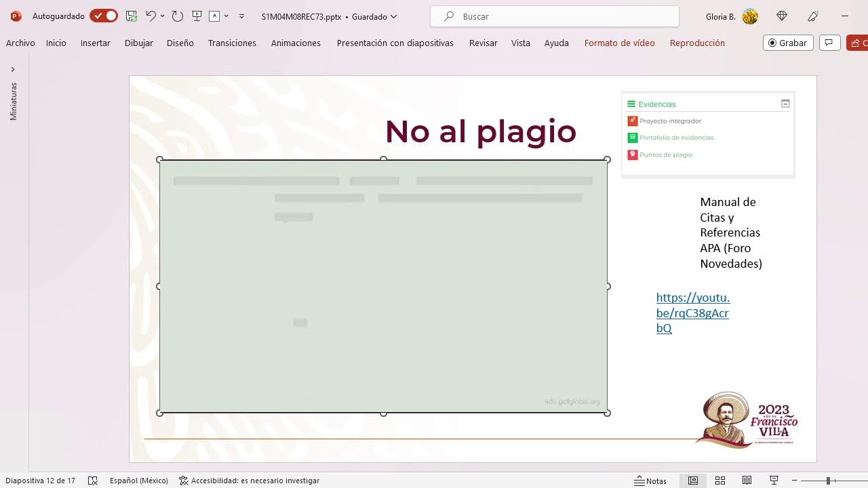The image size is (868, 488).
Task: Click the bottom-center handle of the video object
Action: click(x=383, y=413)
